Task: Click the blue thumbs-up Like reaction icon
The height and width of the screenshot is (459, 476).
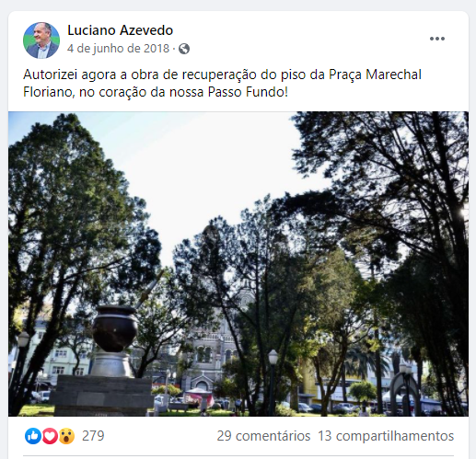Action: click(x=33, y=436)
